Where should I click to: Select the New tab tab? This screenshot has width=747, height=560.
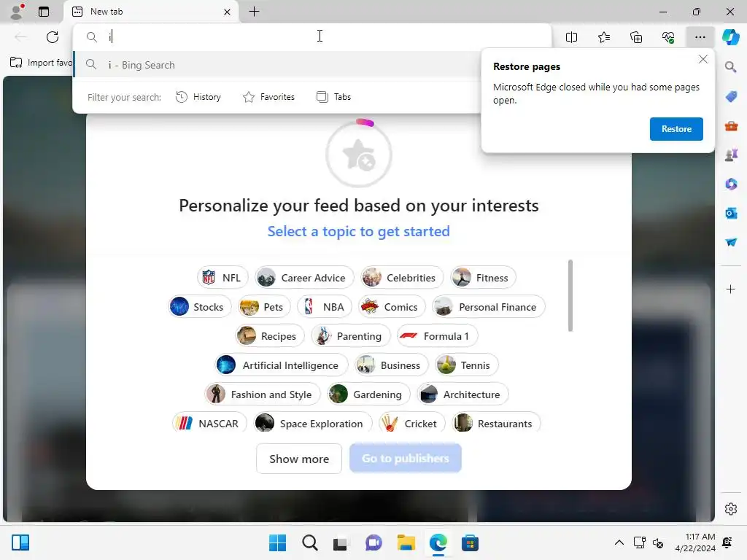150,12
